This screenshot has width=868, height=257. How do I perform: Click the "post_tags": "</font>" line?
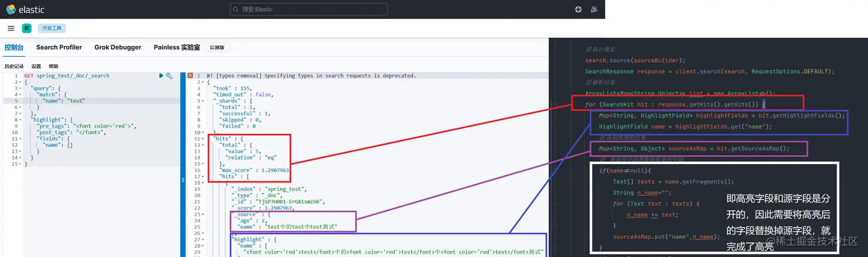coord(72,133)
